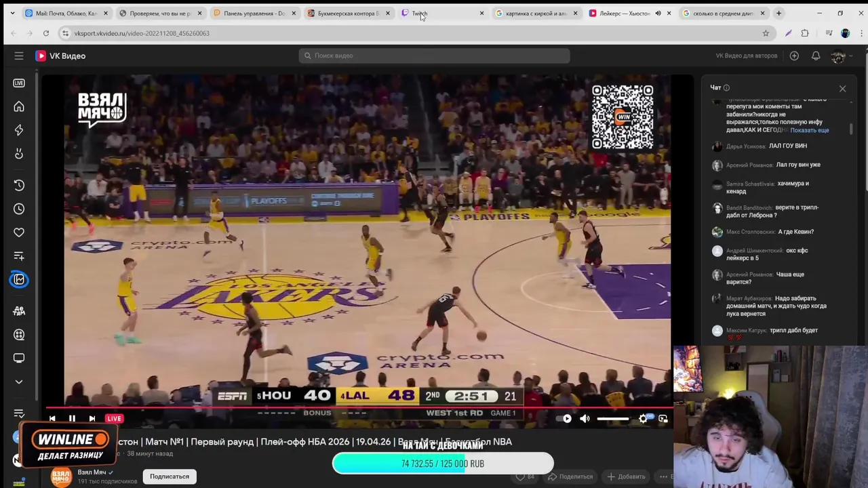Open the film reel movies sidebar icon
Screen dimensions: 868x488
(19, 334)
